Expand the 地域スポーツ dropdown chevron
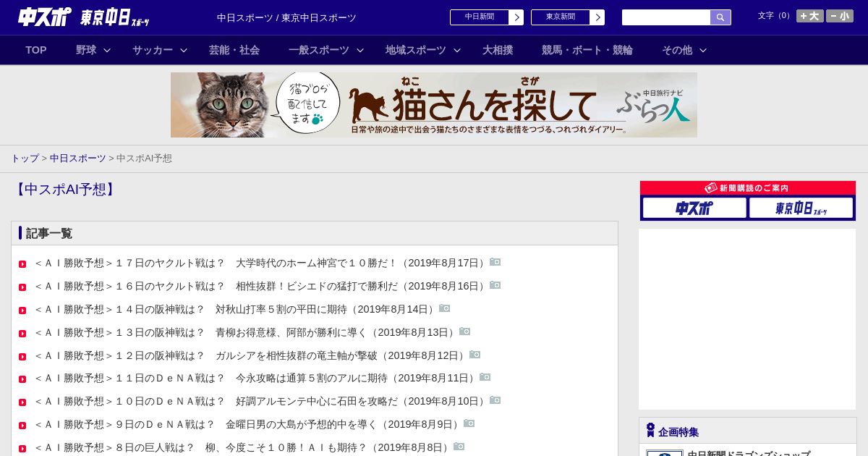 (x=457, y=50)
